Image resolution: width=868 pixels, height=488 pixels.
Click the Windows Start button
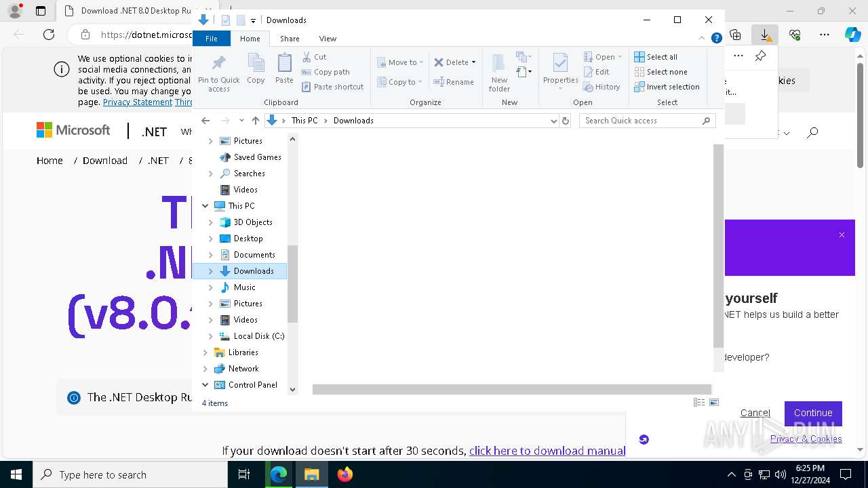(16, 474)
